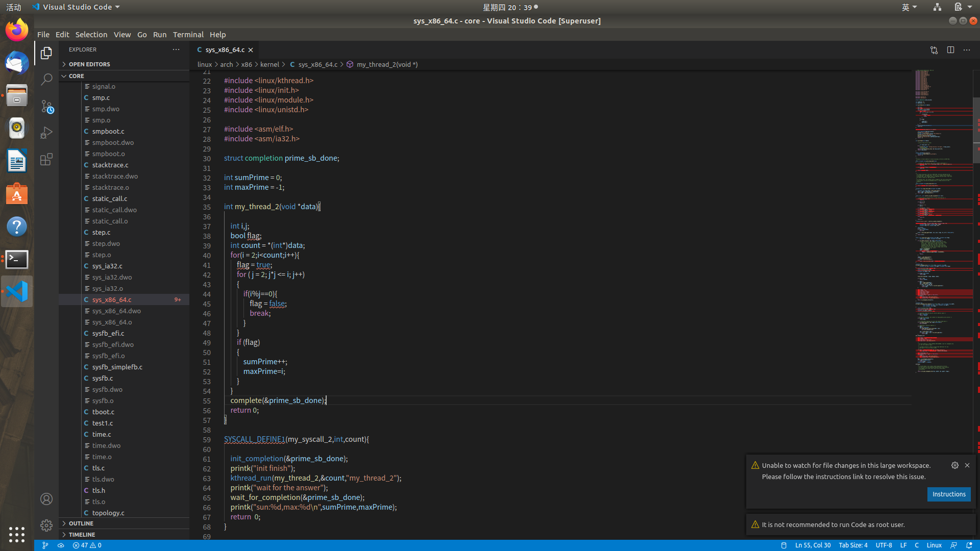This screenshot has width=980, height=551.
Task: Open Rhythmbox from the dock
Action: click(x=17, y=128)
